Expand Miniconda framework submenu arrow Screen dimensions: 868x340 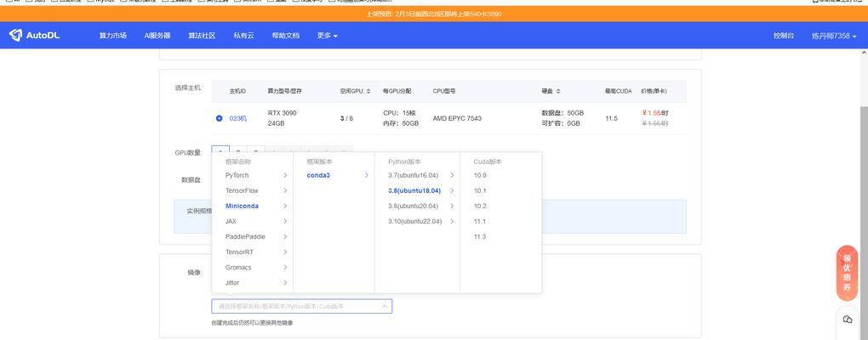(x=285, y=207)
